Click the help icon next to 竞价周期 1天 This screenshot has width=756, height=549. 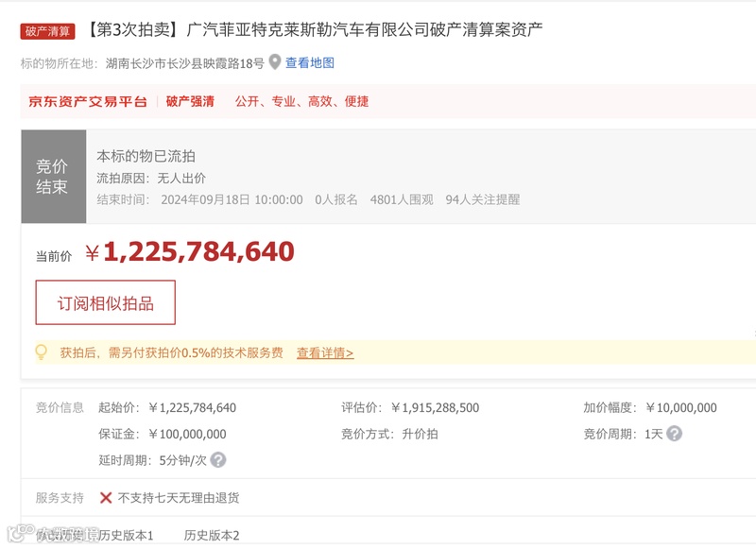pos(674,434)
